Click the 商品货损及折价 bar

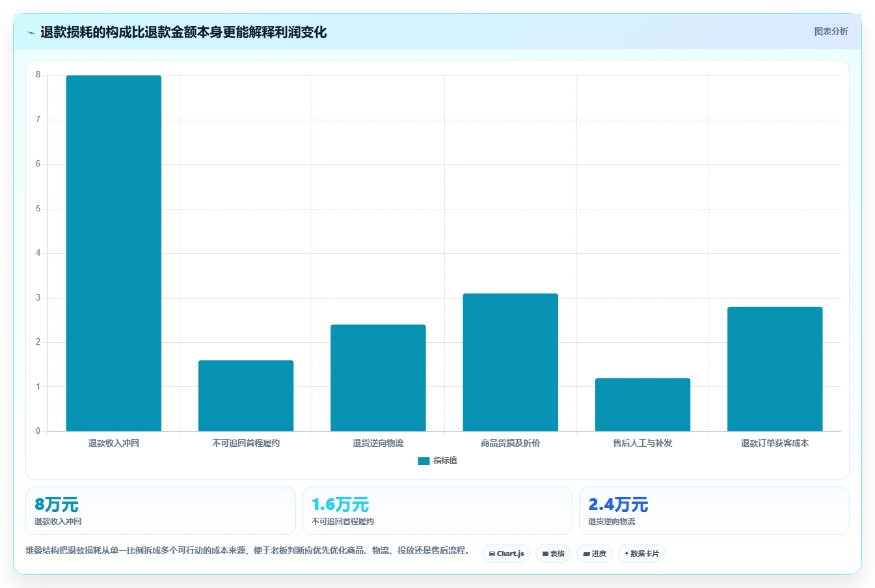point(511,362)
